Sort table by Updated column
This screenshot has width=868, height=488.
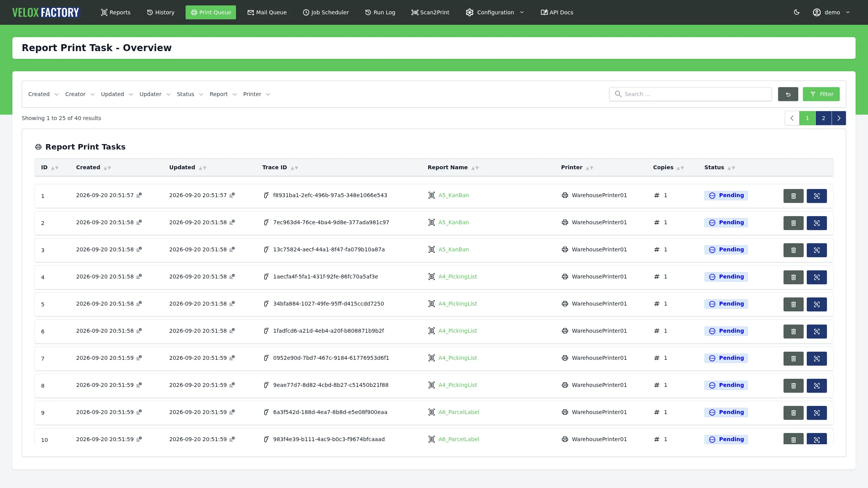203,168
